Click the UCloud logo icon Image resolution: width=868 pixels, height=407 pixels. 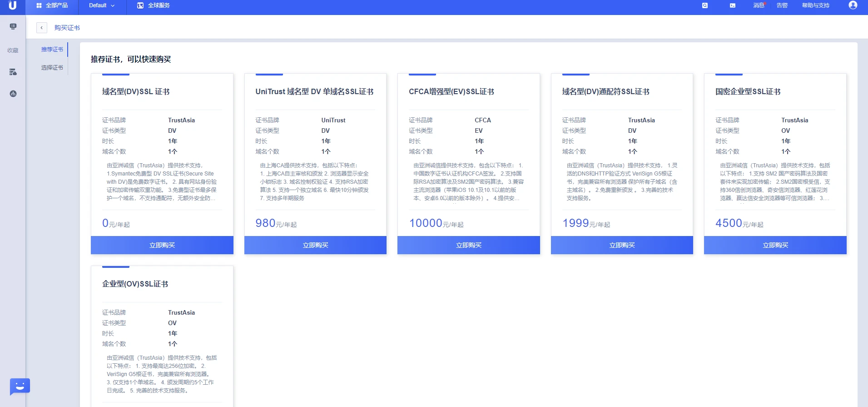pos(13,5)
